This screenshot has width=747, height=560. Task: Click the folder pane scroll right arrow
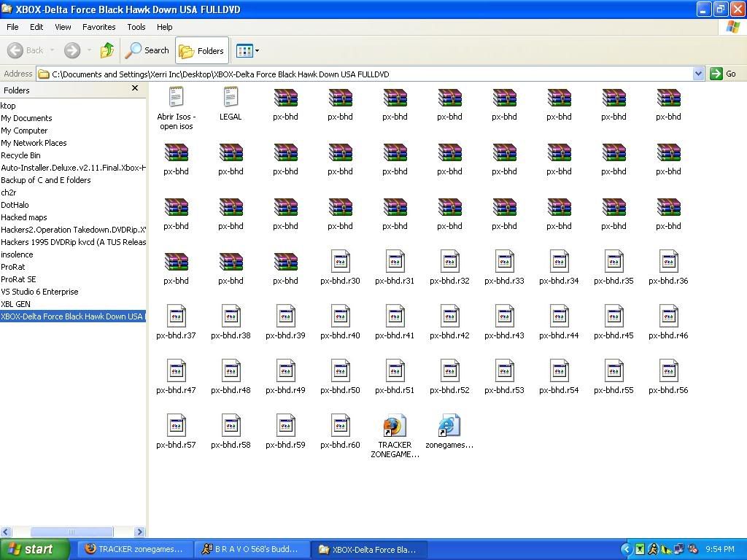tap(139, 532)
